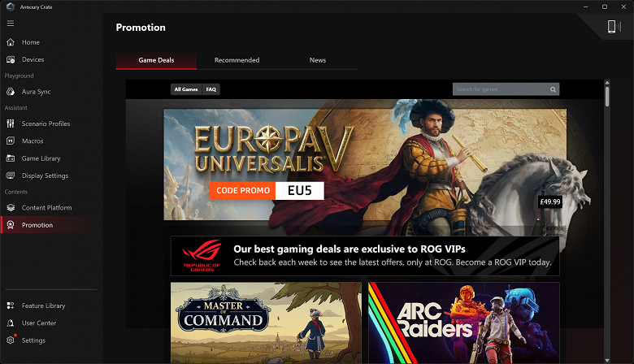Open the Master of Command game tile
Image resolution: width=634 pixels, height=364 pixels.
click(266, 323)
